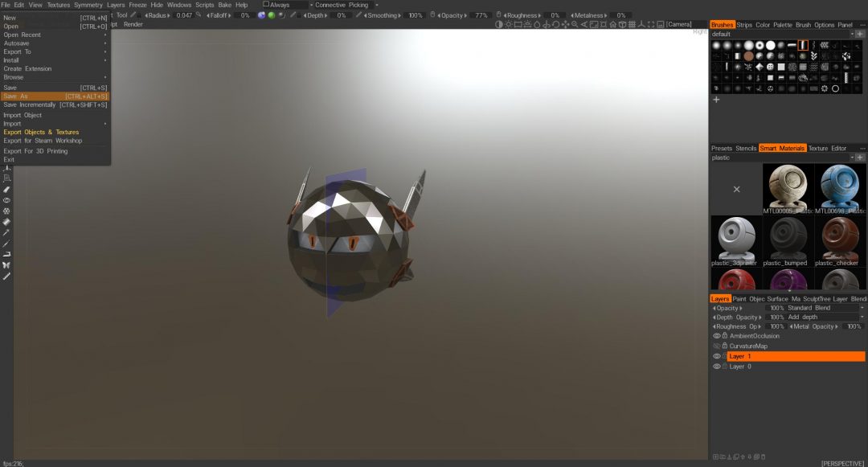This screenshot has height=467, width=868.
Task: Choose Save As from the File menu
Action: click(55, 96)
